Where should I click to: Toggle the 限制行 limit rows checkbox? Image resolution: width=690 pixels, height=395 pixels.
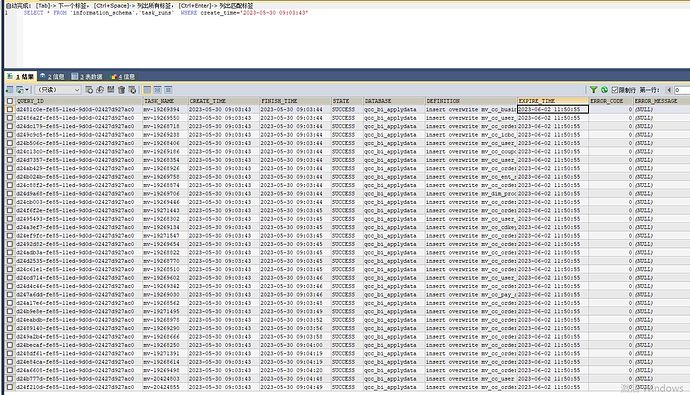[x=615, y=90]
